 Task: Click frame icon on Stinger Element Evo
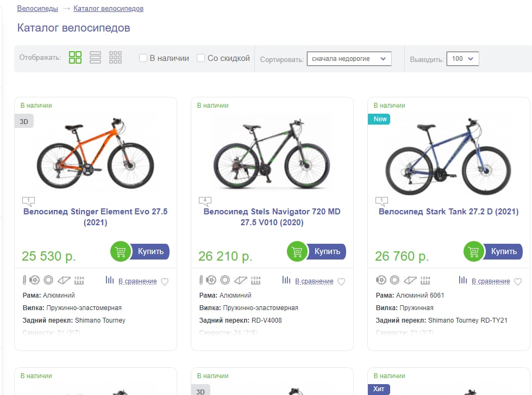tap(64, 280)
